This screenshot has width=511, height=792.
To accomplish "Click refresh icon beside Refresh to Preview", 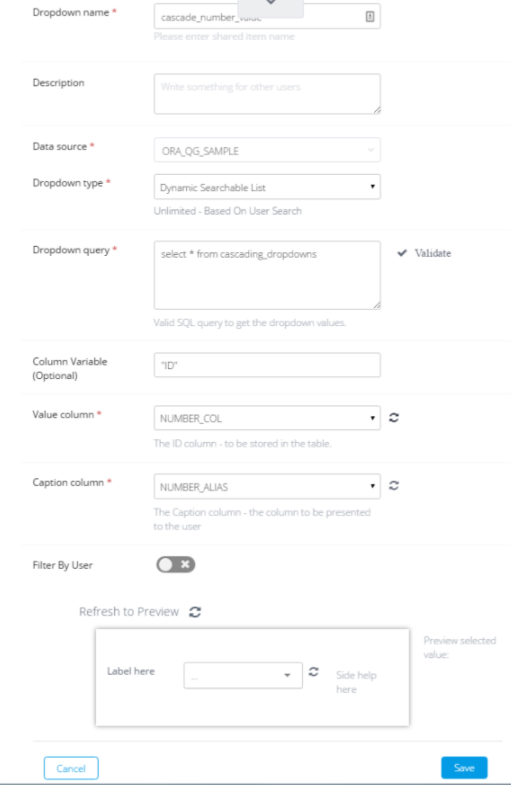I will tap(195, 612).
